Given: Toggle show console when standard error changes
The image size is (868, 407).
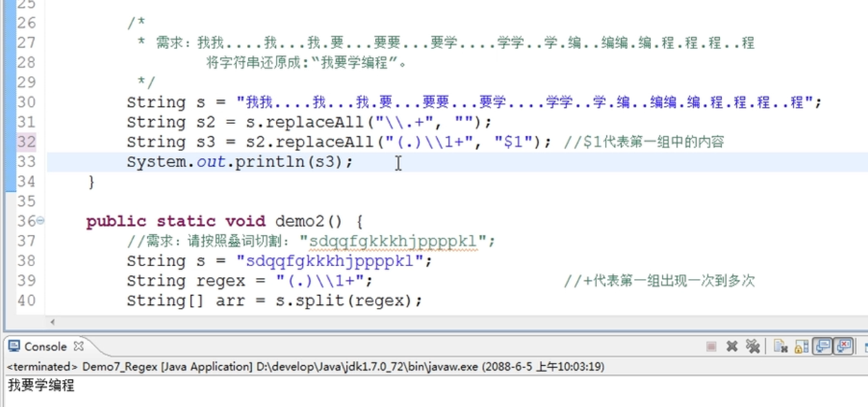Looking at the screenshot, I should pos(843,346).
